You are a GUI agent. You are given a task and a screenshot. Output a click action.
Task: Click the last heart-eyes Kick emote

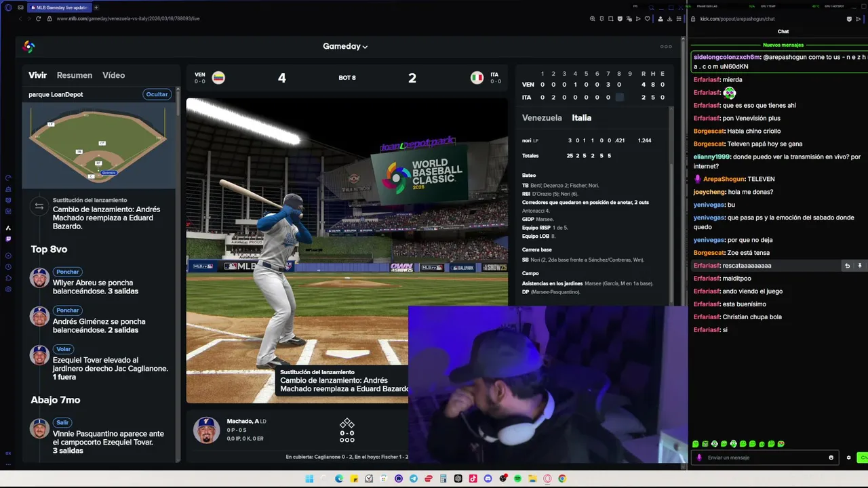coord(781,444)
